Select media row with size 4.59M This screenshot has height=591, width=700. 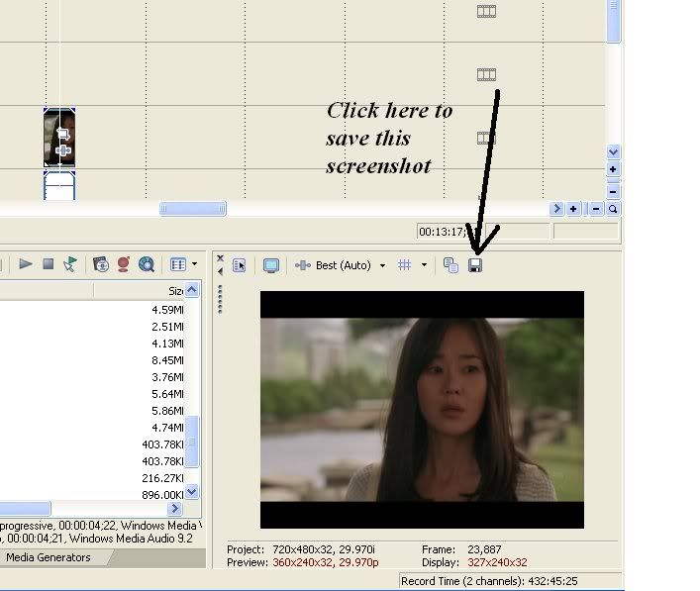pyautogui.click(x=91, y=310)
